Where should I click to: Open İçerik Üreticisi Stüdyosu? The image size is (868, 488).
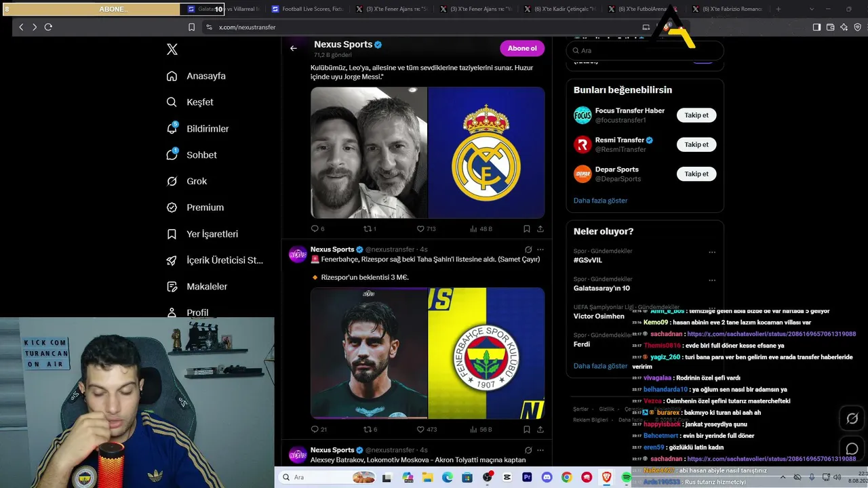pos(215,260)
